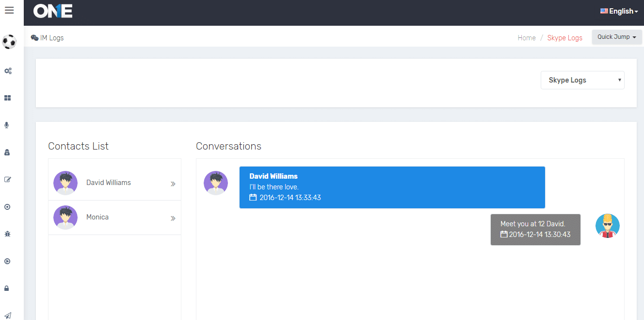Image resolution: width=644 pixels, height=320 pixels.
Task: Click the play circle sidebar icon
Action: coord(7,261)
